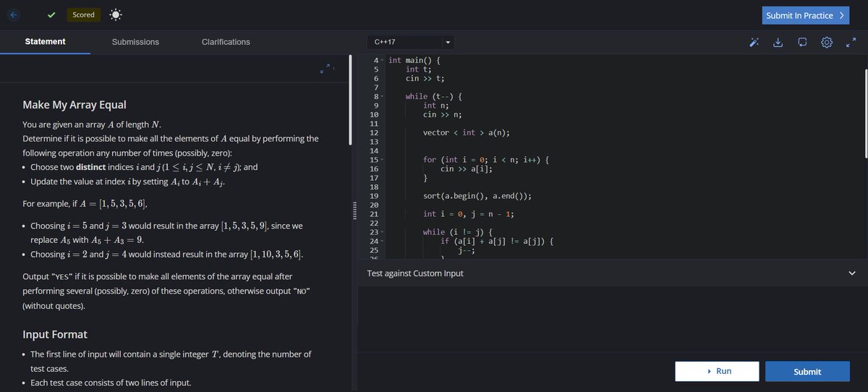
Task: Click the magic wand code helper icon
Action: pos(754,43)
